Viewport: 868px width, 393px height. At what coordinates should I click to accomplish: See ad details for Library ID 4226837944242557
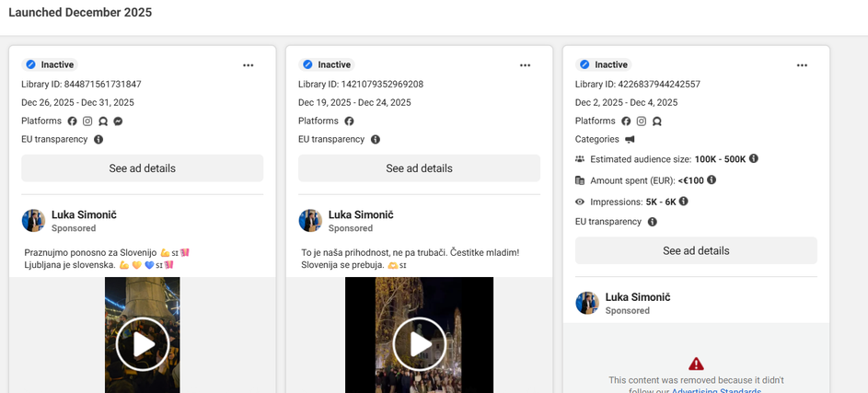click(x=696, y=250)
